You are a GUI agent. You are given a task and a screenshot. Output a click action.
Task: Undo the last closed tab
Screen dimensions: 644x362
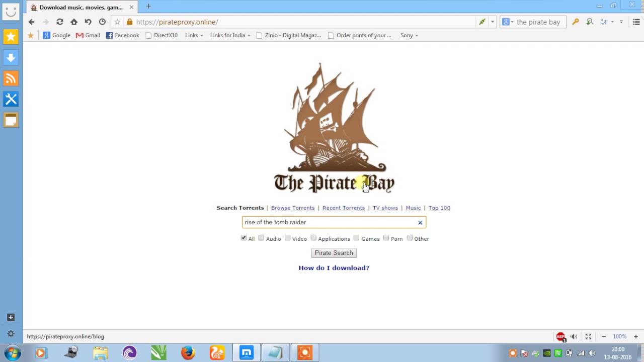88,22
